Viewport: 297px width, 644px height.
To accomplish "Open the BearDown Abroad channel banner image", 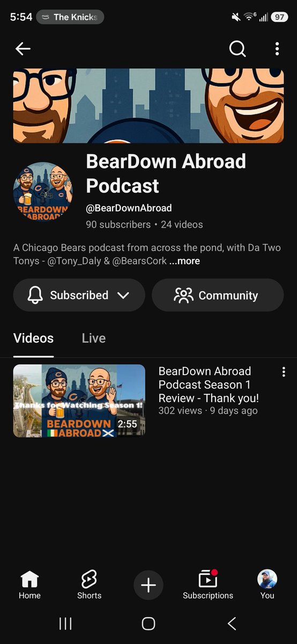I will [x=148, y=106].
